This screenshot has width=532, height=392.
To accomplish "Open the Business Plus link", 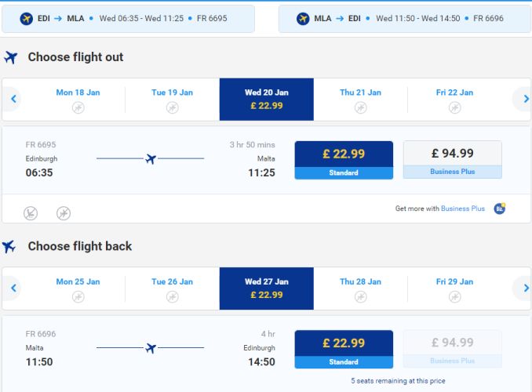I will point(463,209).
